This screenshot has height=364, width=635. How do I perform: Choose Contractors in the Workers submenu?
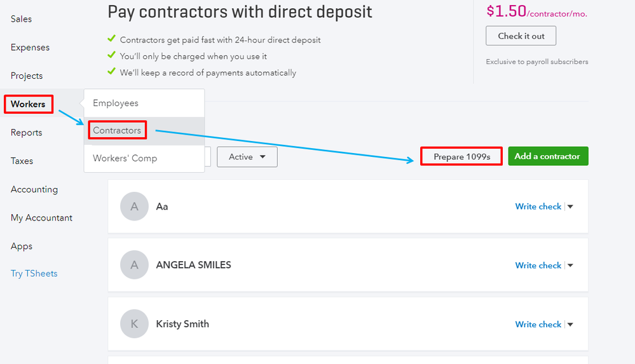tap(117, 130)
